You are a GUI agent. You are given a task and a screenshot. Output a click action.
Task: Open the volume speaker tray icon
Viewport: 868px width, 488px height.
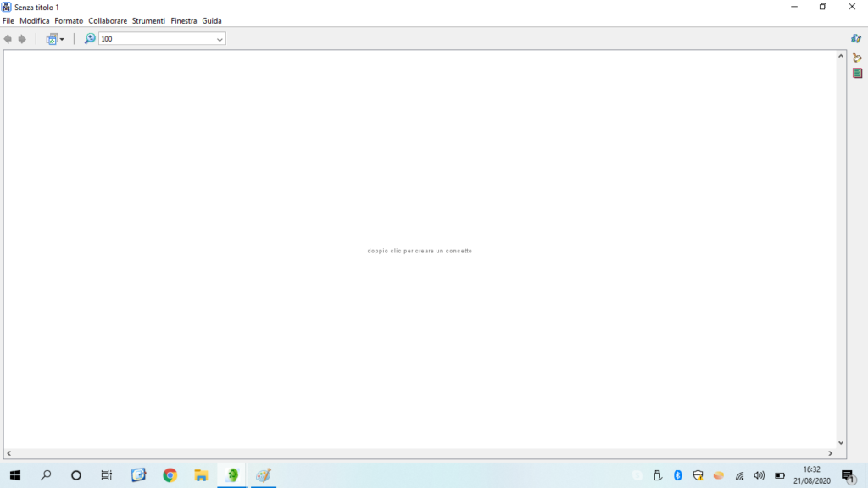[759, 475]
